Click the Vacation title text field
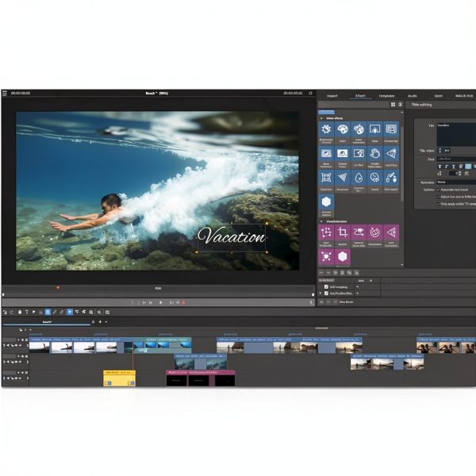 456,135
